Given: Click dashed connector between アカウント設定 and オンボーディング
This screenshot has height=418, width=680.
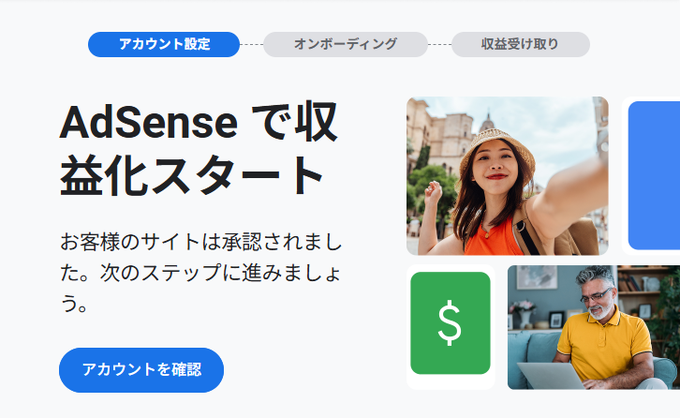Looking at the screenshot, I should [252, 44].
